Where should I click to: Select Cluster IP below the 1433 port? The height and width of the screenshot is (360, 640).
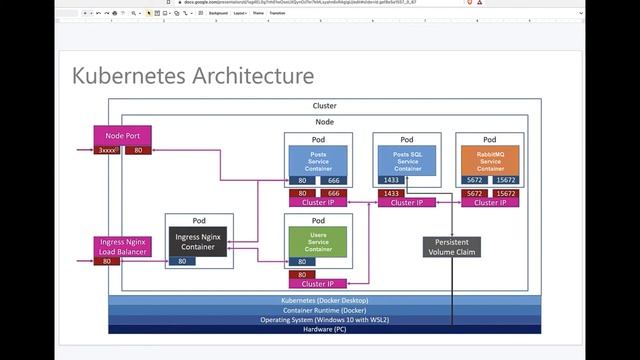click(407, 202)
